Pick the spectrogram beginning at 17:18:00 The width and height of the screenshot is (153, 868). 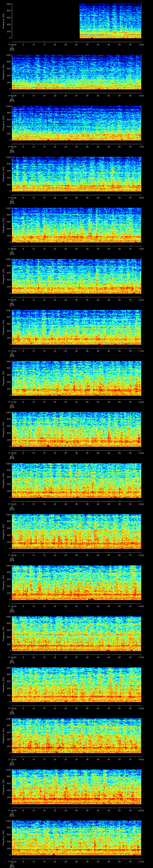(77, 736)
